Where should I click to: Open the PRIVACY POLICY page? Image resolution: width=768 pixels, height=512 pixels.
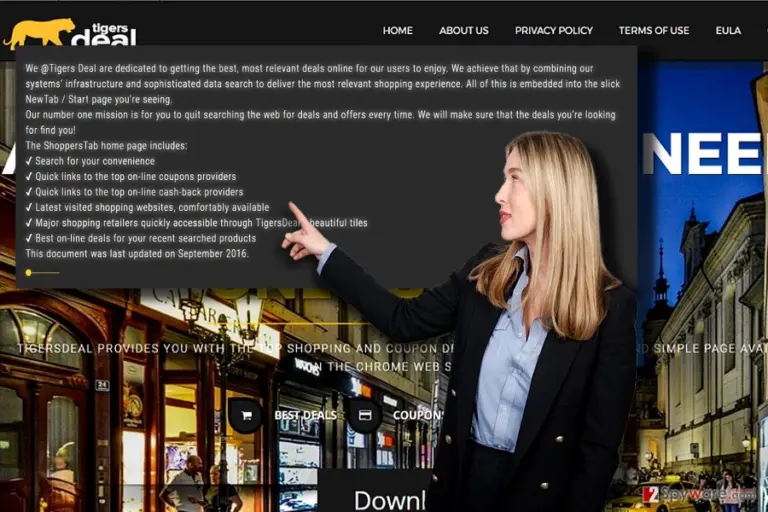point(553,30)
